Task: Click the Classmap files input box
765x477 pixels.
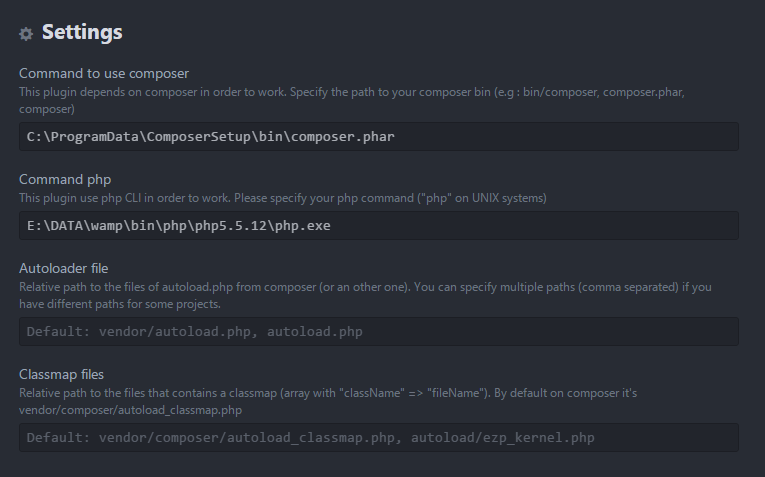Action: point(379,438)
